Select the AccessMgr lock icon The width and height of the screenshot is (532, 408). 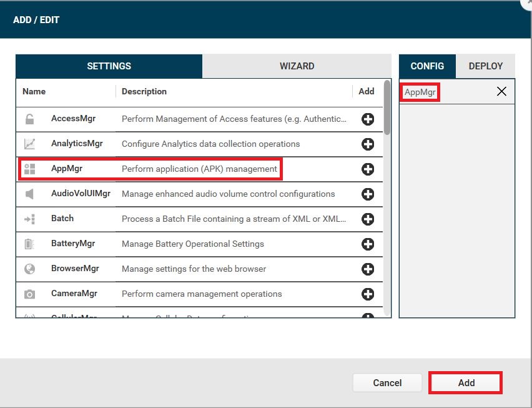[29, 119]
